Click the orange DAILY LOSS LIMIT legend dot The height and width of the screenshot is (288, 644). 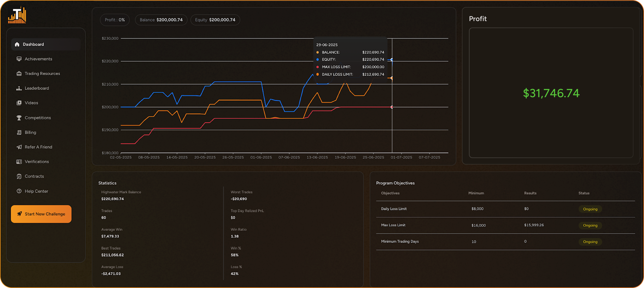point(318,74)
